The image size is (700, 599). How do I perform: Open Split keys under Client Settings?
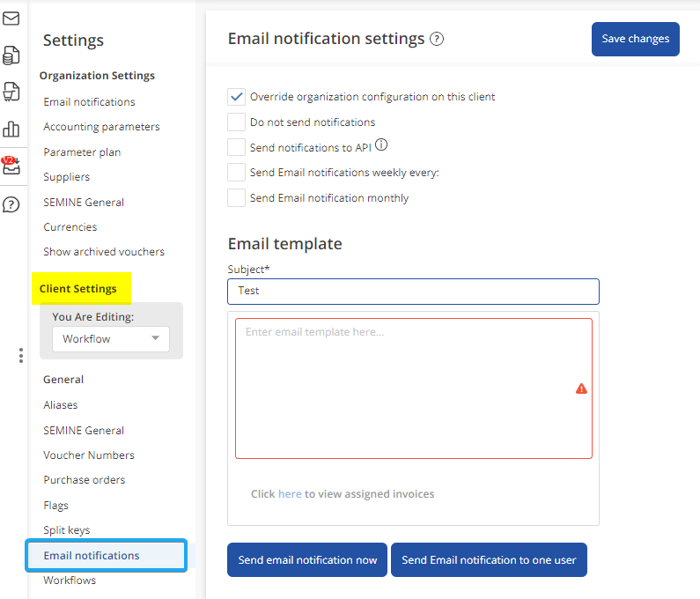click(67, 530)
